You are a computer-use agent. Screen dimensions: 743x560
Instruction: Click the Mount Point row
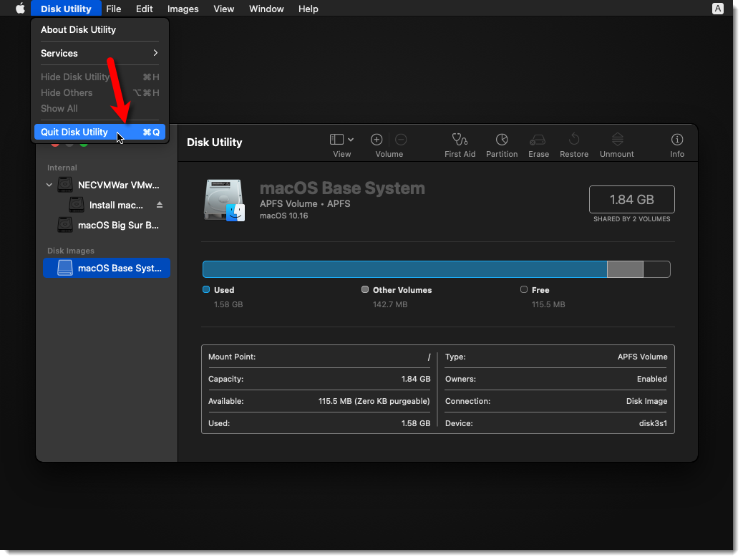pos(319,357)
